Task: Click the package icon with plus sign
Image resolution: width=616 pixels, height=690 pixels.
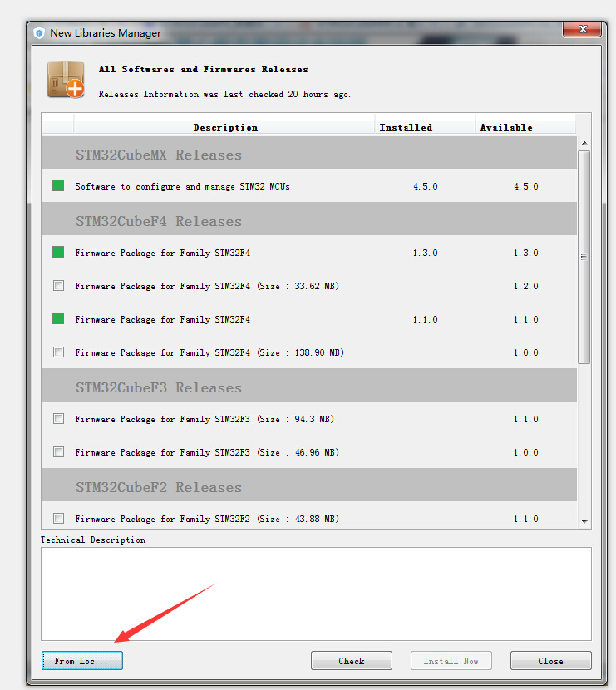Action: pyautogui.click(x=66, y=80)
